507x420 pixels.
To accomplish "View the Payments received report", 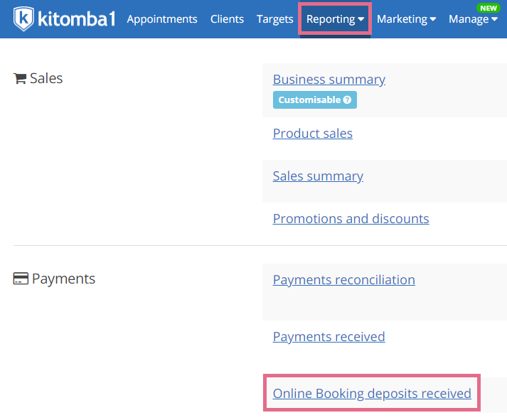I will tap(329, 337).
